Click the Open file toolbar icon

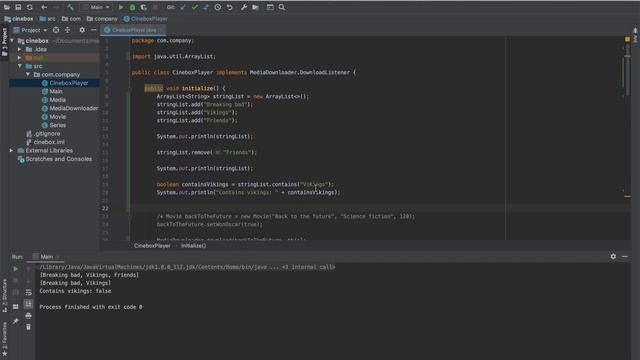tap(7, 7)
